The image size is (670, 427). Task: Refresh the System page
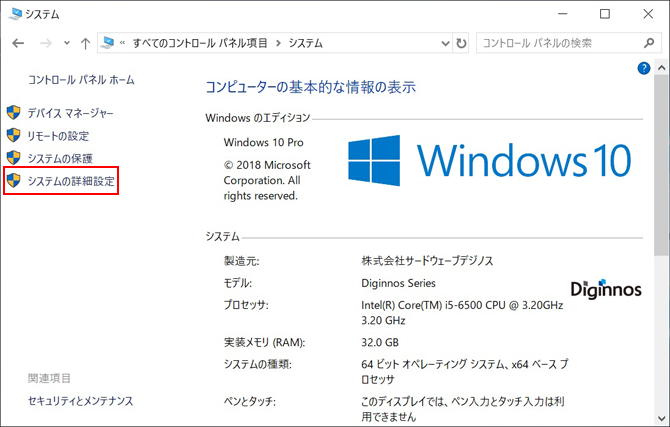coord(461,43)
